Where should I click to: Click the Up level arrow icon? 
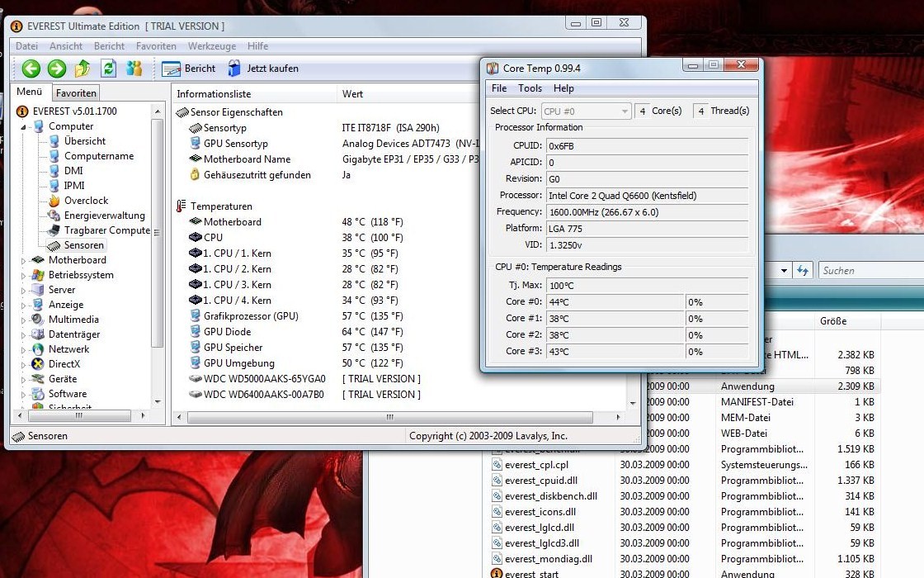[82, 69]
